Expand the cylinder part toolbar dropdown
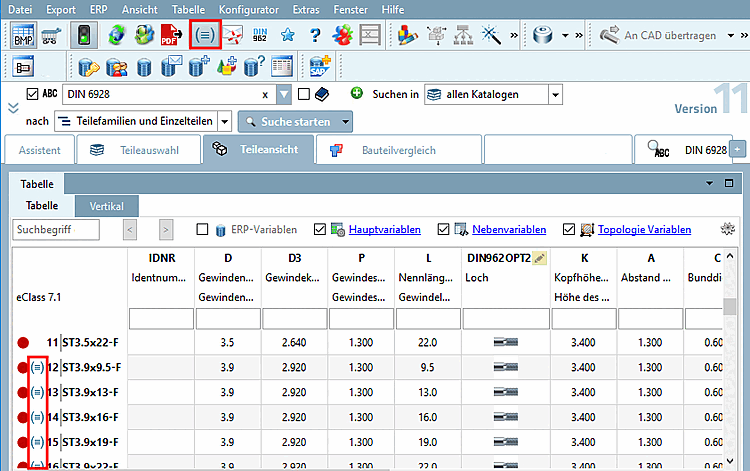750x471 pixels. tap(565, 35)
